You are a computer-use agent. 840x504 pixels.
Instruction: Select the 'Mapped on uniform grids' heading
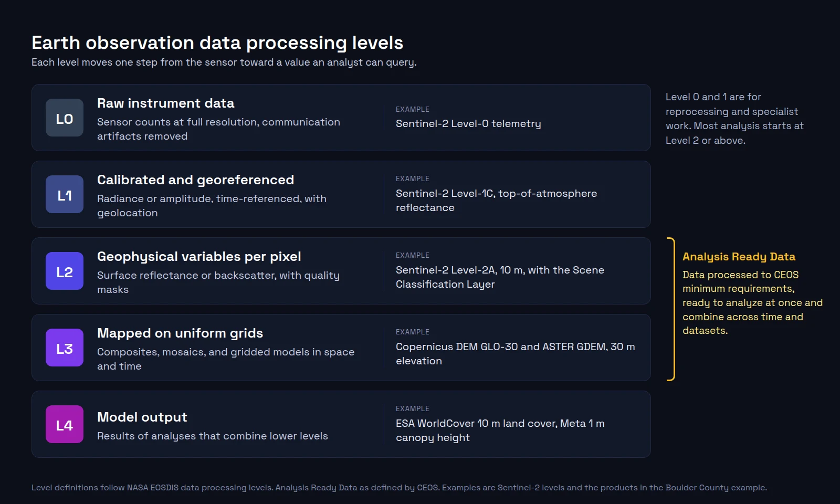[x=180, y=333]
